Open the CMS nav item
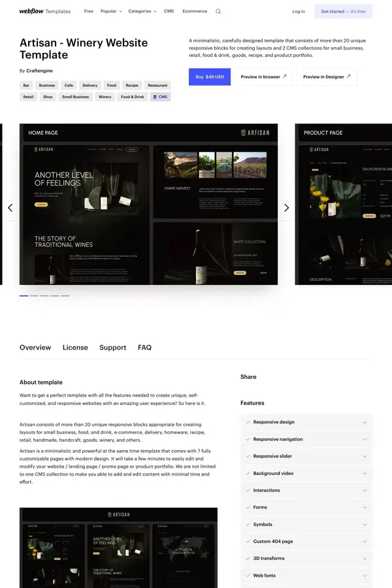 [x=169, y=11]
